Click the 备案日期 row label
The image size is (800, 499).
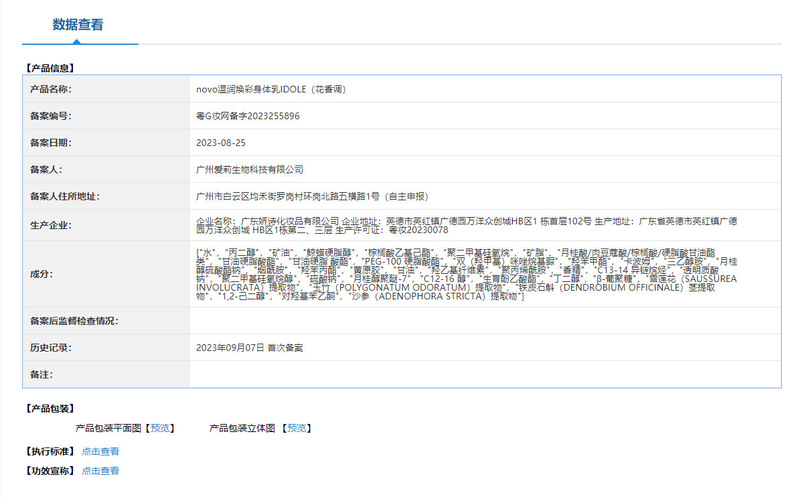pos(51,143)
